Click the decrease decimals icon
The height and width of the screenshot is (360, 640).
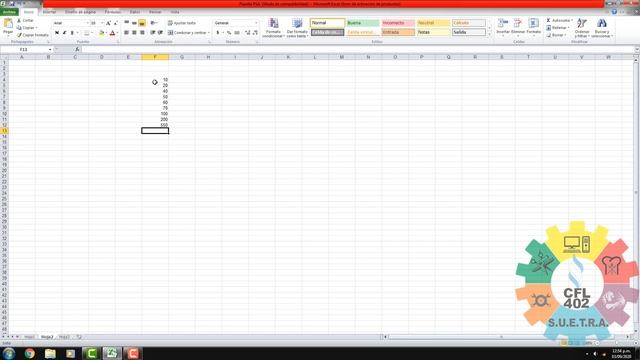coord(255,33)
